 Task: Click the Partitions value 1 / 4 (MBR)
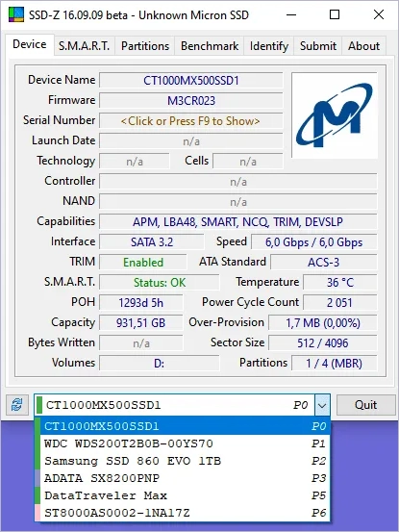(x=334, y=364)
